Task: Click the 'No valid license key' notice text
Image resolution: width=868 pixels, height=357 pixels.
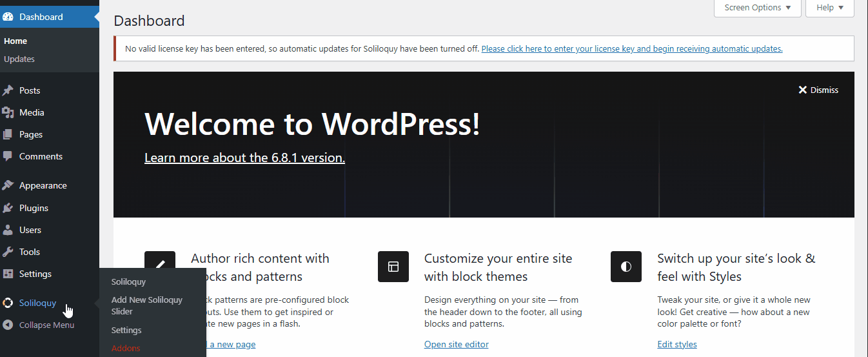Action: coord(302,48)
